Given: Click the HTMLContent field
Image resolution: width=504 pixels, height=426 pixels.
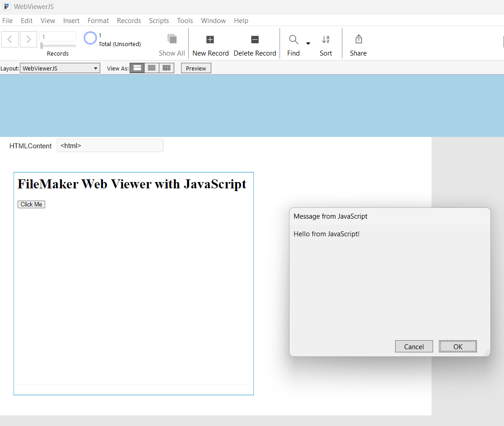Looking at the screenshot, I should [x=110, y=145].
